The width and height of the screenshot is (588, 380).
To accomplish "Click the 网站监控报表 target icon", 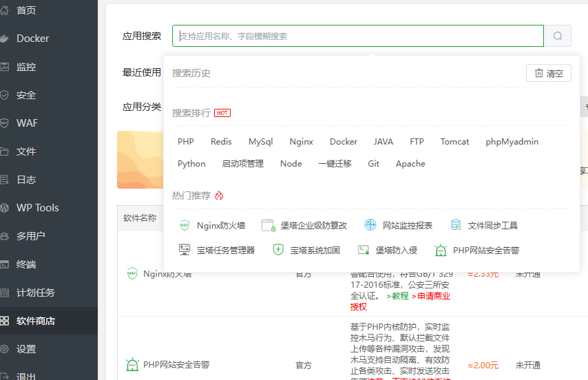I will [370, 225].
